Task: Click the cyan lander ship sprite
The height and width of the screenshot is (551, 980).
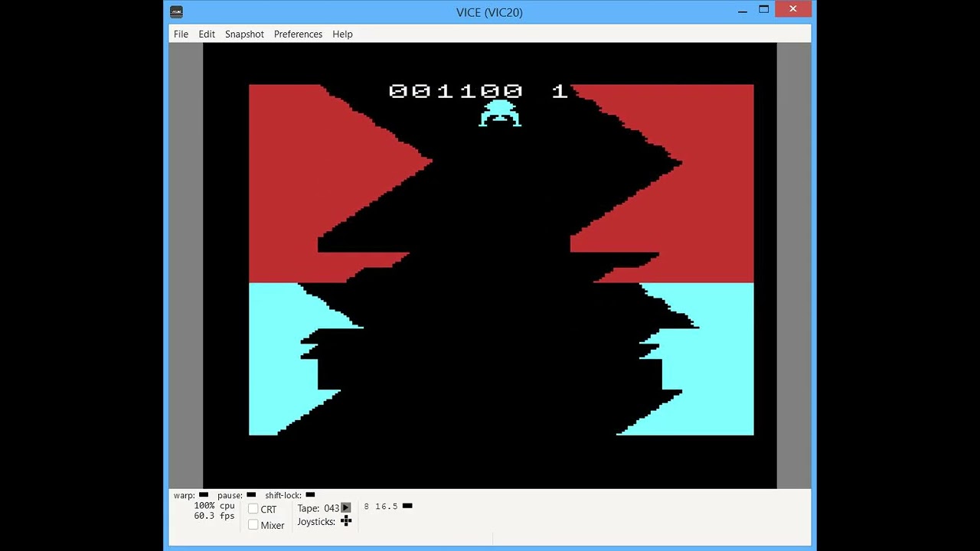Action: (x=500, y=113)
